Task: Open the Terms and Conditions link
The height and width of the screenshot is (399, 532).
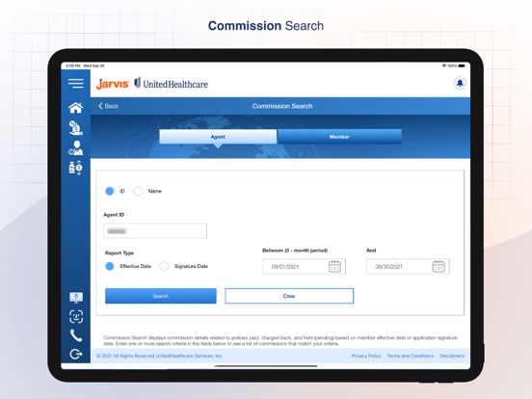Action: click(x=411, y=356)
